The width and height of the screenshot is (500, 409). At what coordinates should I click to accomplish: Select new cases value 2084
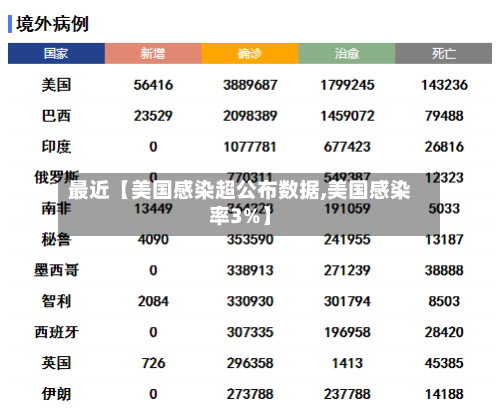point(153,301)
